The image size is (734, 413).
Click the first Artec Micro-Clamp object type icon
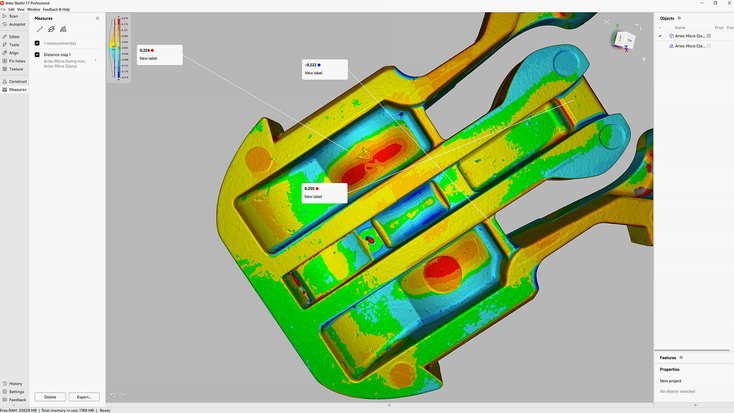point(671,36)
